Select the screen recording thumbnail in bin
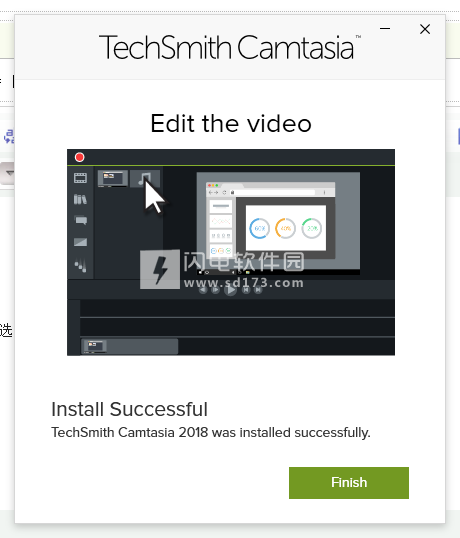The image size is (460, 538). coord(113,178)
